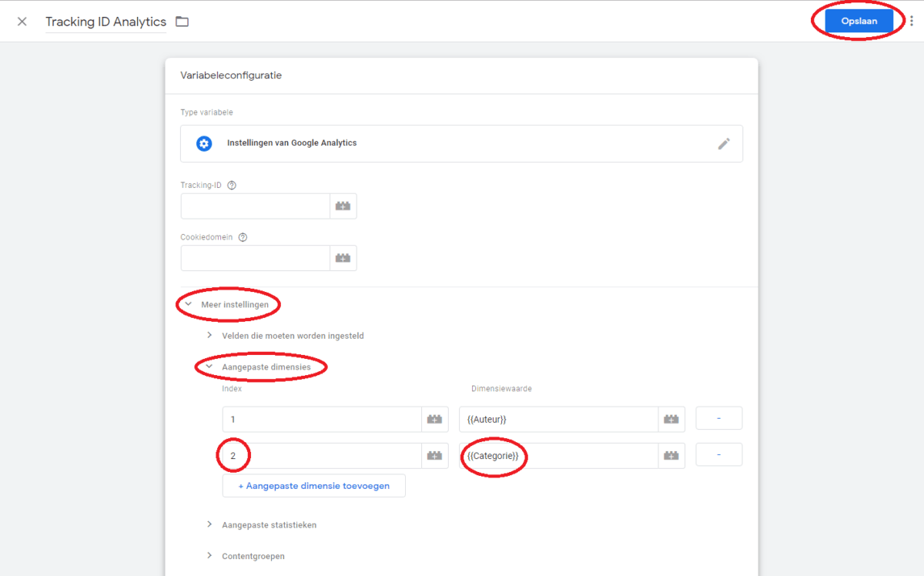Collapse Aangepaste dimensies section

(259, 367)
